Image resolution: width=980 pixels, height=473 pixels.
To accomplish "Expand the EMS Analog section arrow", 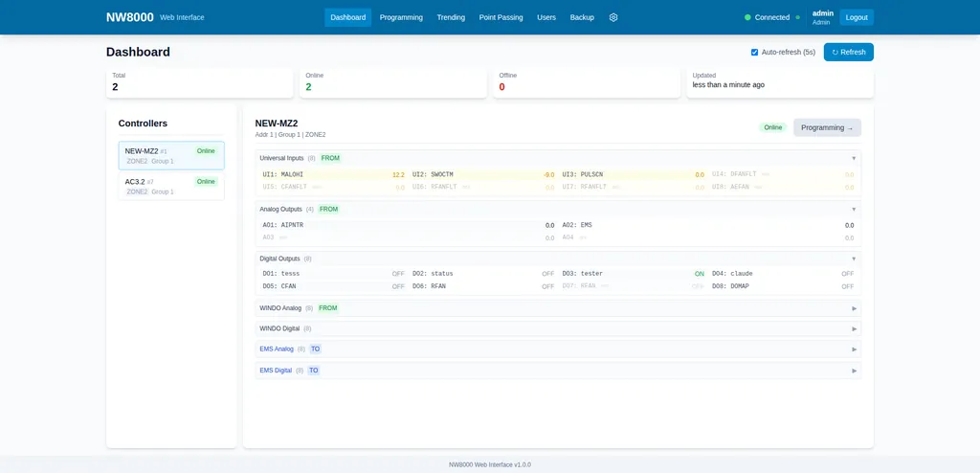I will coord(854,349).
